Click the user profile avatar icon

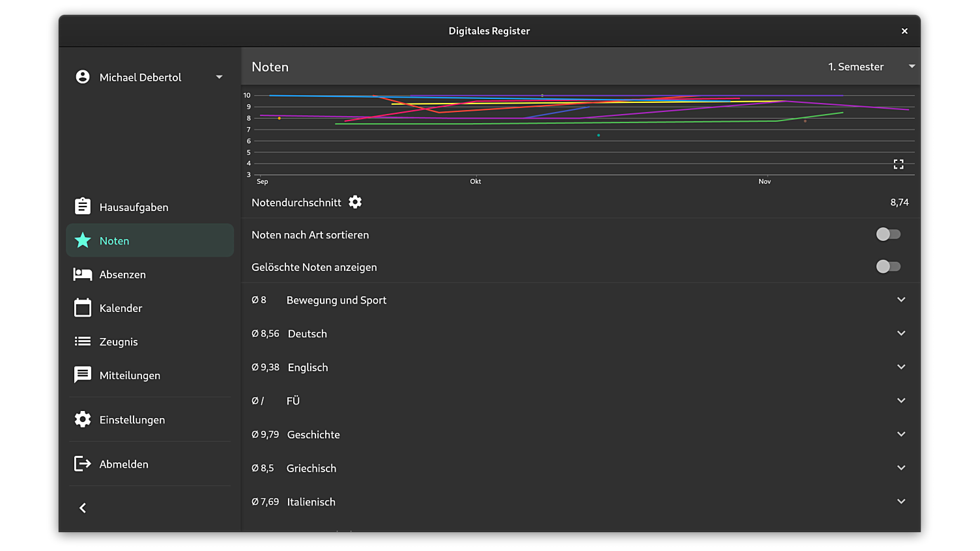pos(82,76)
